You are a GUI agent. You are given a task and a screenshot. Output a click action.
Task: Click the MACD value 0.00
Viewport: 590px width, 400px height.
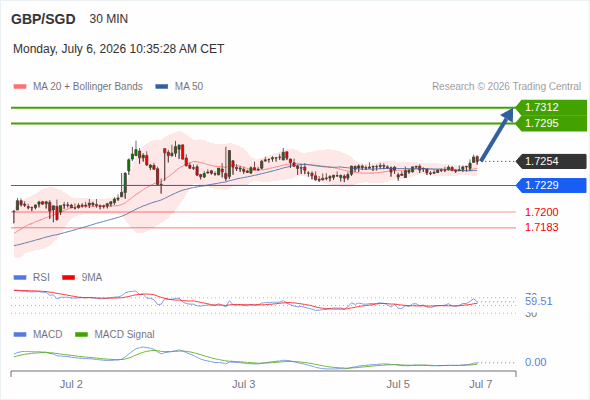(x=535, y=362)
